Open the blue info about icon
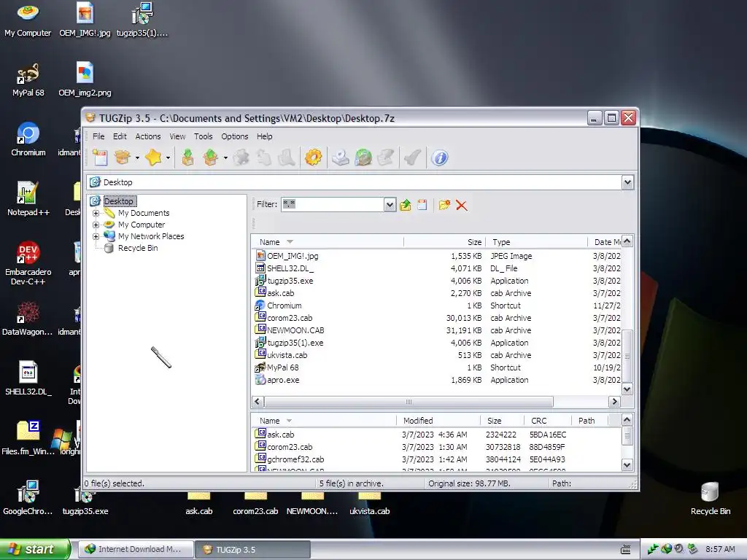 pyautogui.click(x=440, y=157)
